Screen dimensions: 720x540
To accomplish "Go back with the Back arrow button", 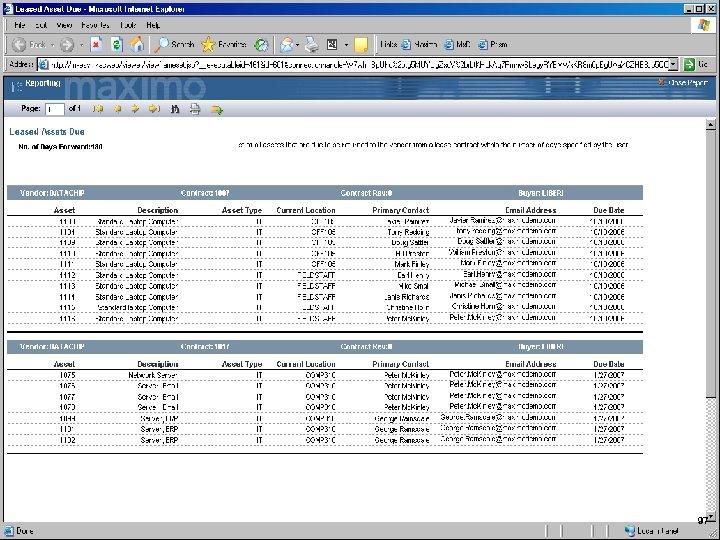I will [19, 45].
